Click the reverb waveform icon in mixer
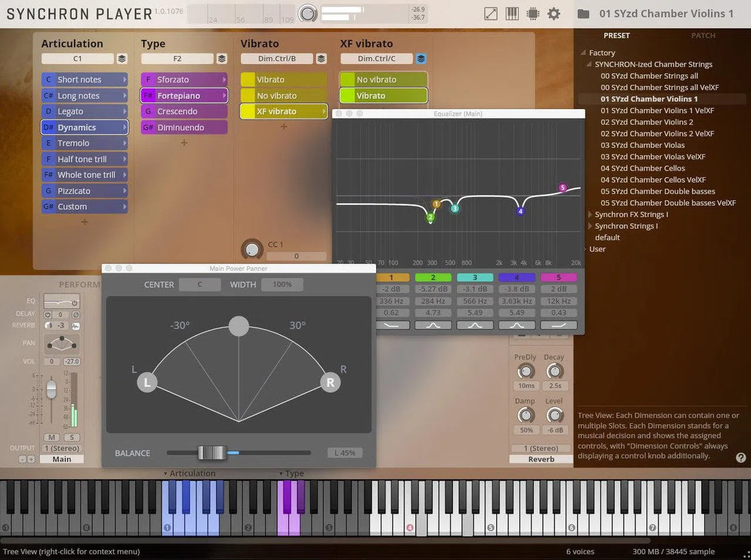Image resolution: width=751 pixels, height=560 pixels. point(76,326)
